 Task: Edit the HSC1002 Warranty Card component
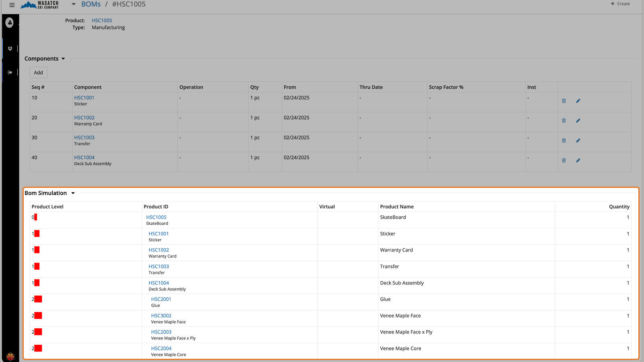pos(578,121)
